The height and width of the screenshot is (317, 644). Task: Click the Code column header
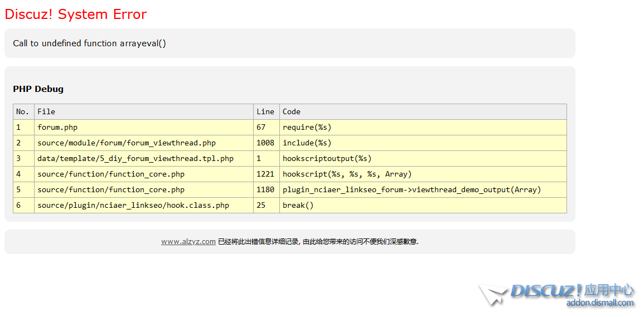[x=292, y=112]
